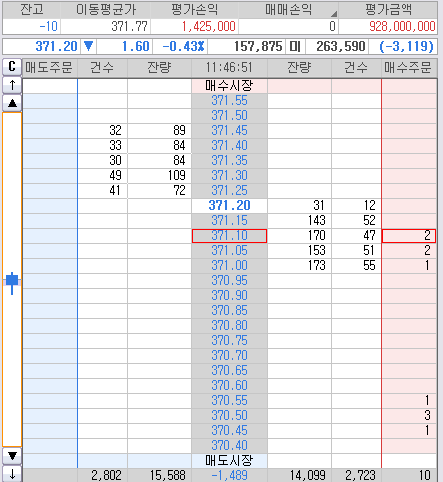Click net quantity difference -1,489
The image size is (443, 482).
(229, 475)
